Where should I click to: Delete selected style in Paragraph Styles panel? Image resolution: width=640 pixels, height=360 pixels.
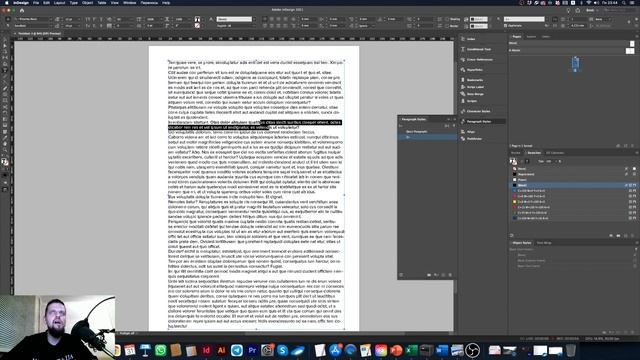coord(450,275)
